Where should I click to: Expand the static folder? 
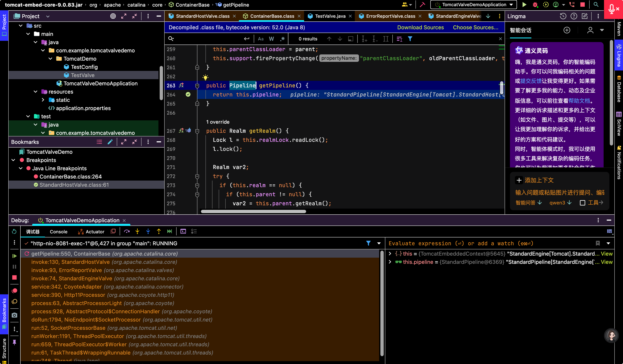(x=43, y=100)
